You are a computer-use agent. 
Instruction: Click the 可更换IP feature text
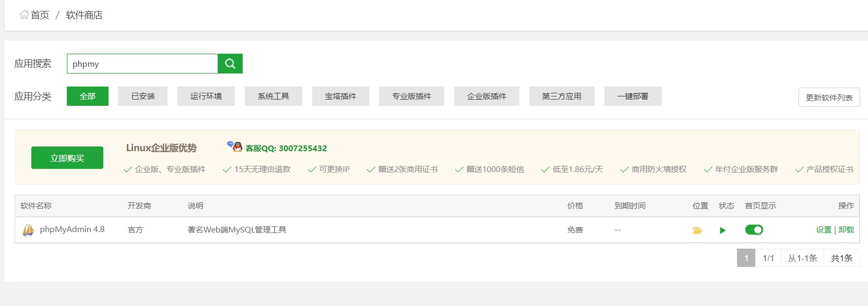[x=334, y=169]
